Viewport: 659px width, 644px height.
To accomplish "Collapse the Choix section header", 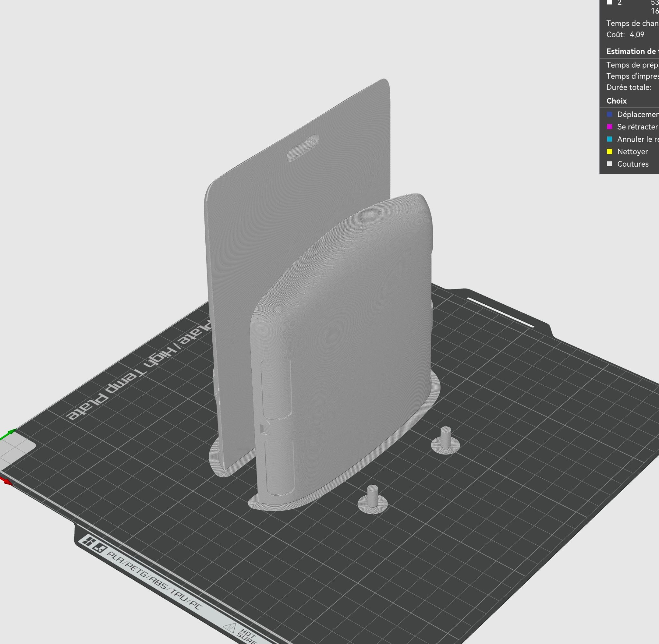I will pos(617,101).
